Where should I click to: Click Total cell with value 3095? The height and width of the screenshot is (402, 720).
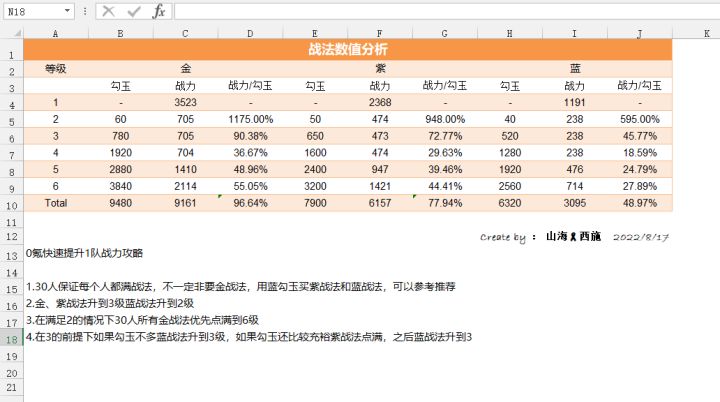(574, 203)
